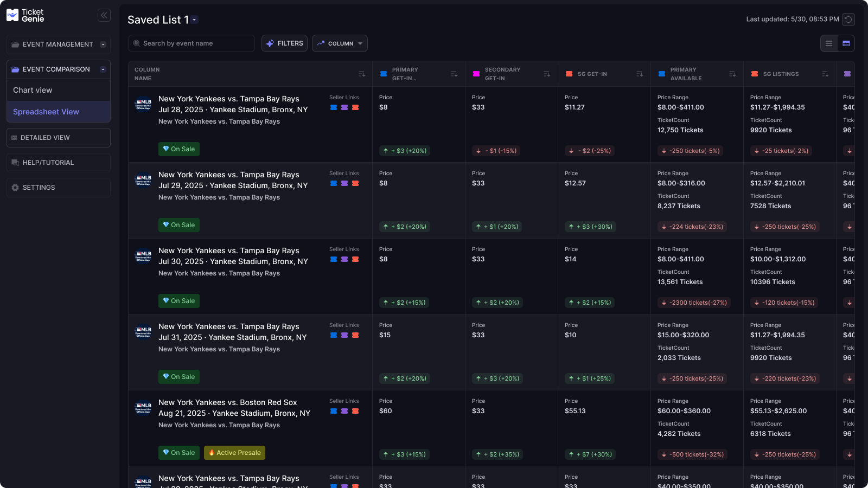The height and width of the screenshot is (488, 868).
Task: Open the Help/Tutorial page
Action: [48, 163]
